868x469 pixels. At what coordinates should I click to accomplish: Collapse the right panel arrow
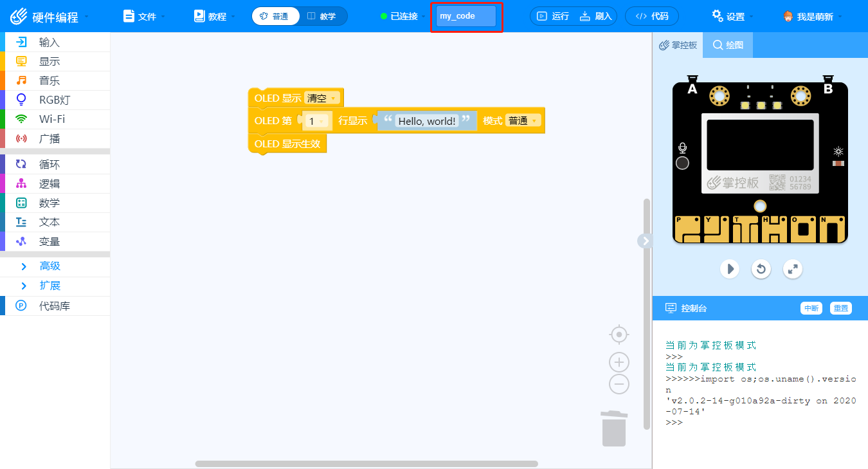tap(646, 241)
